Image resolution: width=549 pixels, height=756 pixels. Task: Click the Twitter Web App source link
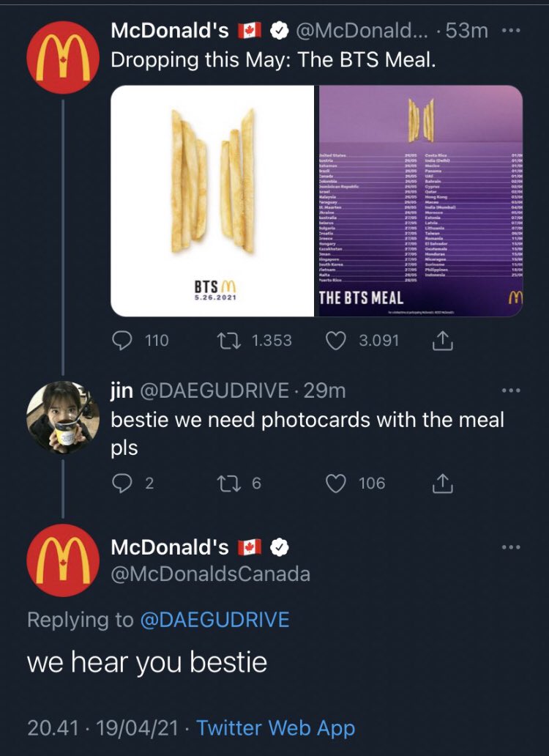(275, 728)
